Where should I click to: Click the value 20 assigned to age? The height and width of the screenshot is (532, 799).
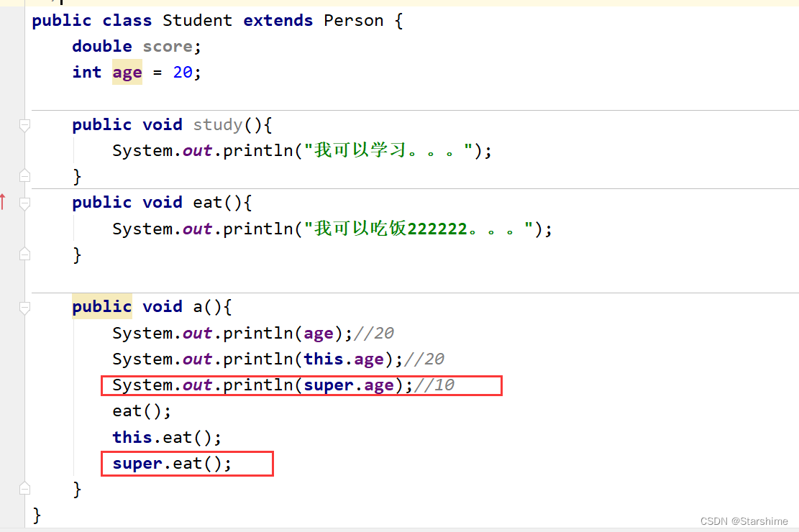coord(183,72)
